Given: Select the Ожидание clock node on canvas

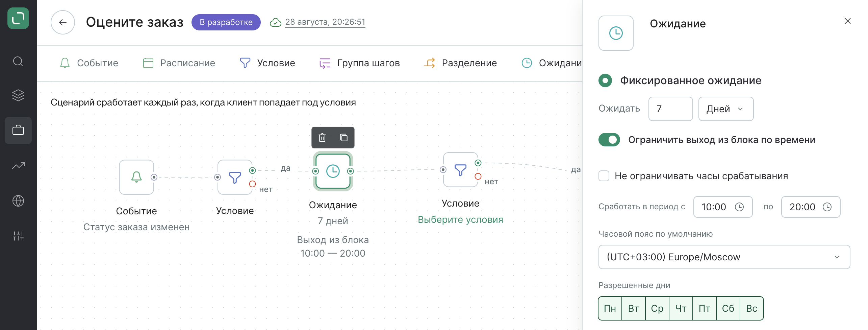Looking at the screenshot, I should [333, 171].
